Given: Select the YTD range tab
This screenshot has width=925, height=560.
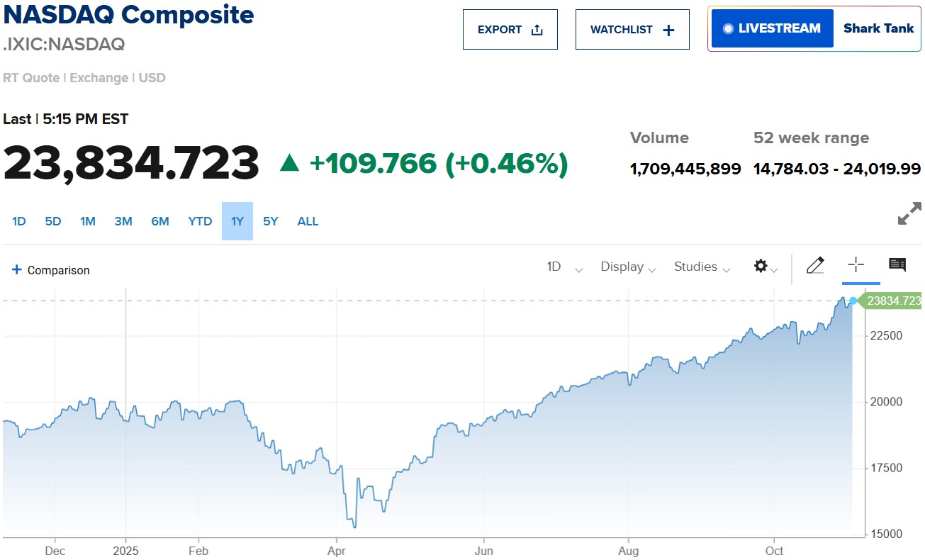Looking at the screenshot, I should click(x=200, y=221).
